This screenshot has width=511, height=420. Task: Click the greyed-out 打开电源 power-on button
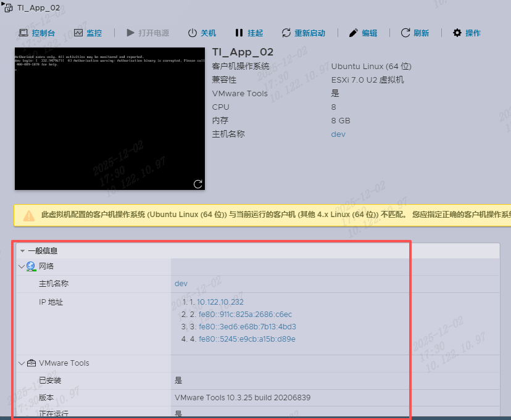pos(147,33)
